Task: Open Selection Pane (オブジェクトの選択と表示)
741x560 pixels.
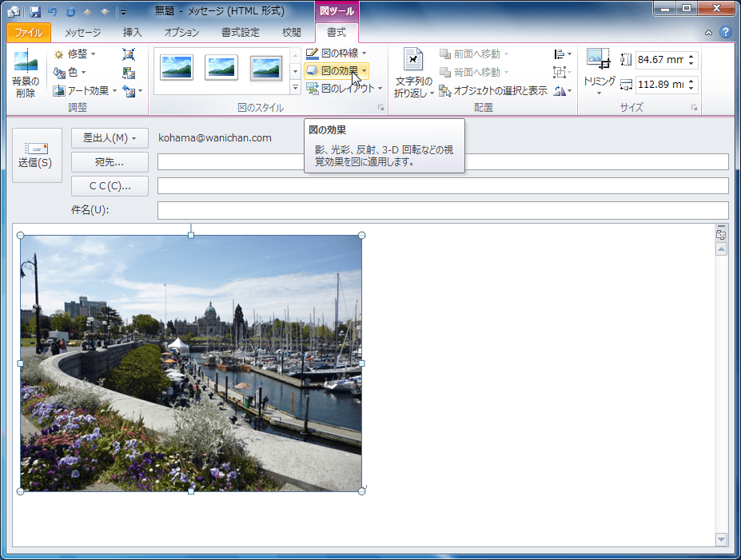Action: coord(493,90)
